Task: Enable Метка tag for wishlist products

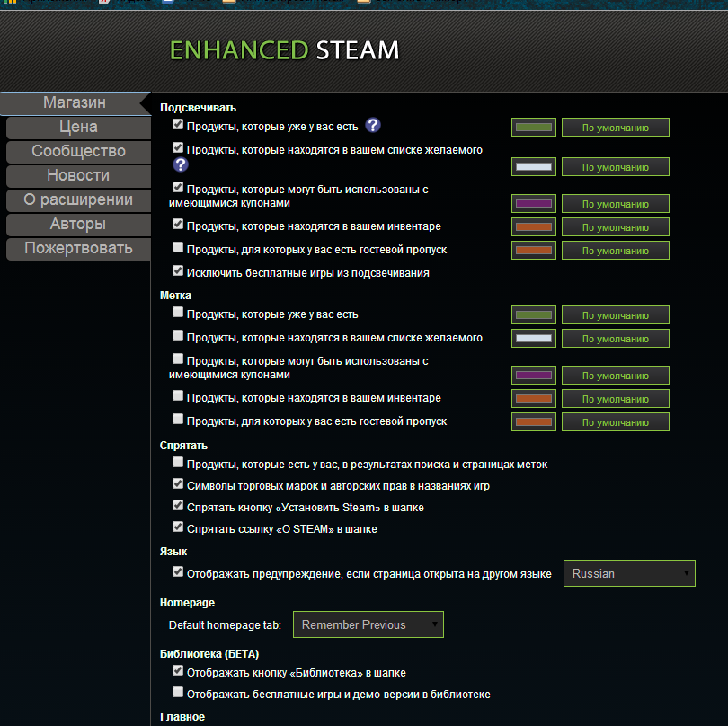Action: [x=178, y=335]
